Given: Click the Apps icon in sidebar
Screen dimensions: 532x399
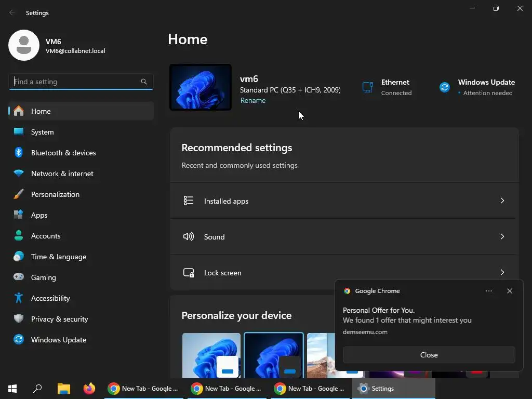Looking at the screenshot, I should 19,215.
